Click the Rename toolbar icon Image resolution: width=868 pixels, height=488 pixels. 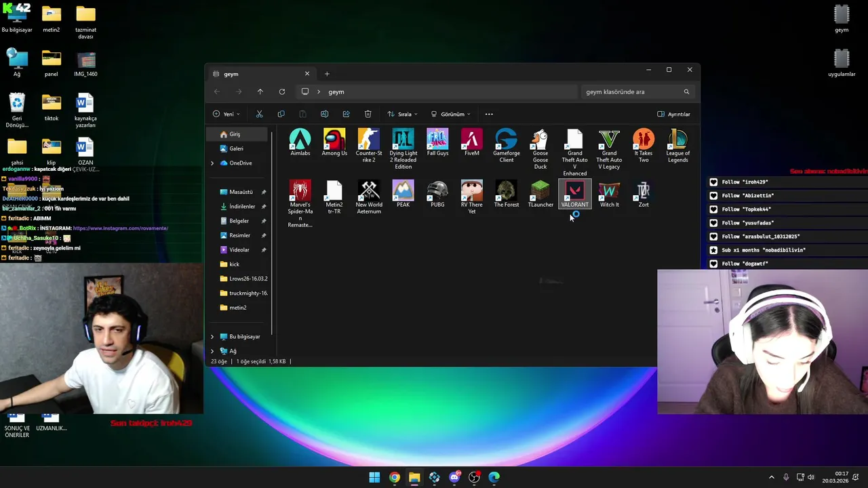coord(324,114)
